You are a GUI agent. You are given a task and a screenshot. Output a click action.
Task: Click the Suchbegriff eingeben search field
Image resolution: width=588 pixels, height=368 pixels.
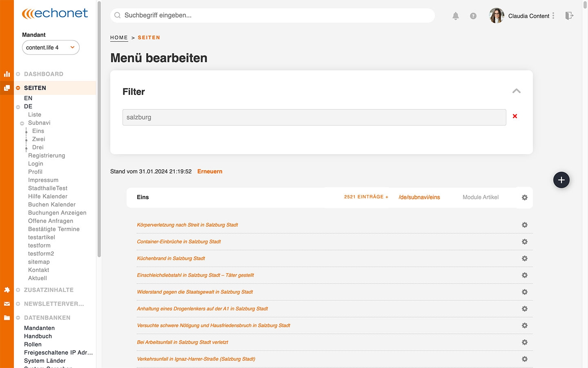pos(272,16)
